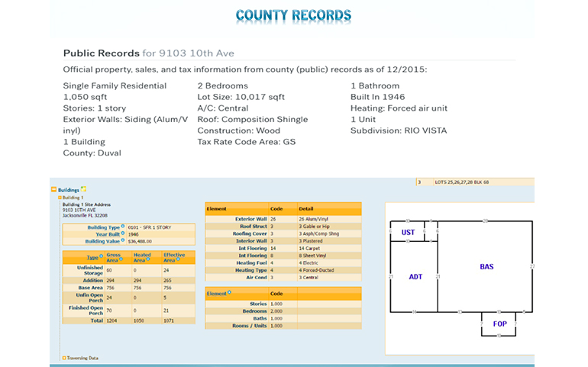588x367 pixels.
Task: Click the icon next to Buildings heading
Action: pyautogui.click(x=84, y=189)
